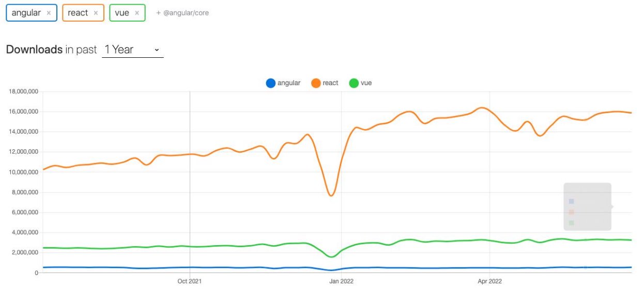Click the dropdown arrow beside 1 Year
This screenshot has width=644, height=289.
pyautogui.click(x=157, y=50)
